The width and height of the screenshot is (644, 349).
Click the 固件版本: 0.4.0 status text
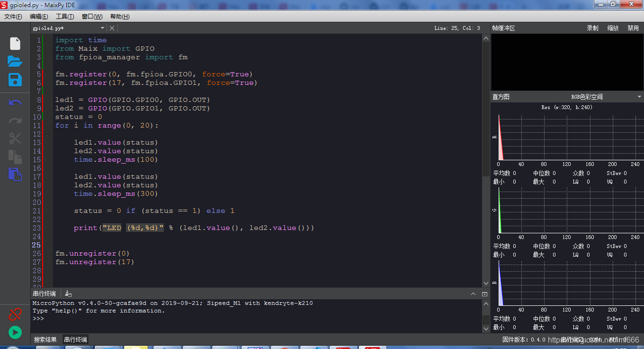click(524, 340)
